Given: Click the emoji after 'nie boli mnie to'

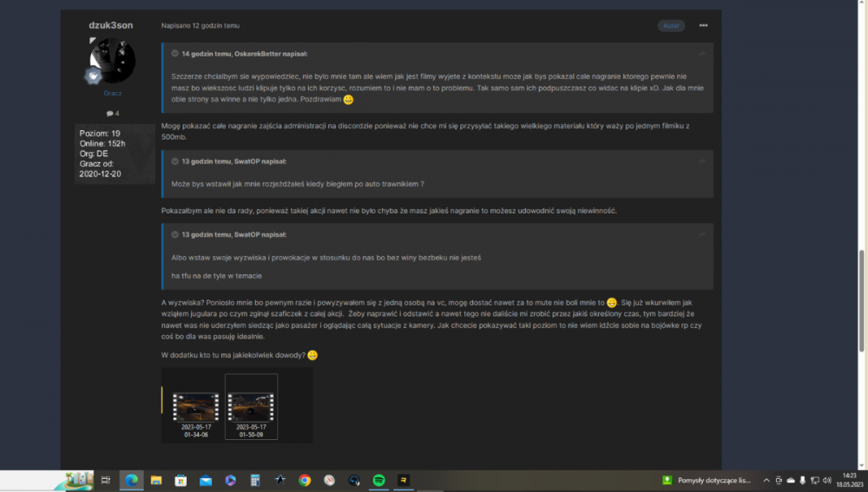Looking at the screenshot, I should click(x=612, y=303).
